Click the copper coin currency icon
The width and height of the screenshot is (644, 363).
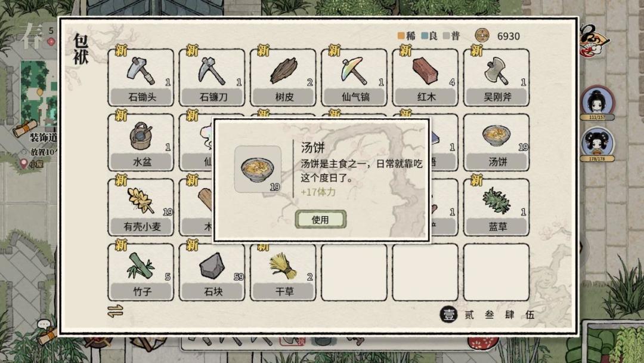pos(482,36)
